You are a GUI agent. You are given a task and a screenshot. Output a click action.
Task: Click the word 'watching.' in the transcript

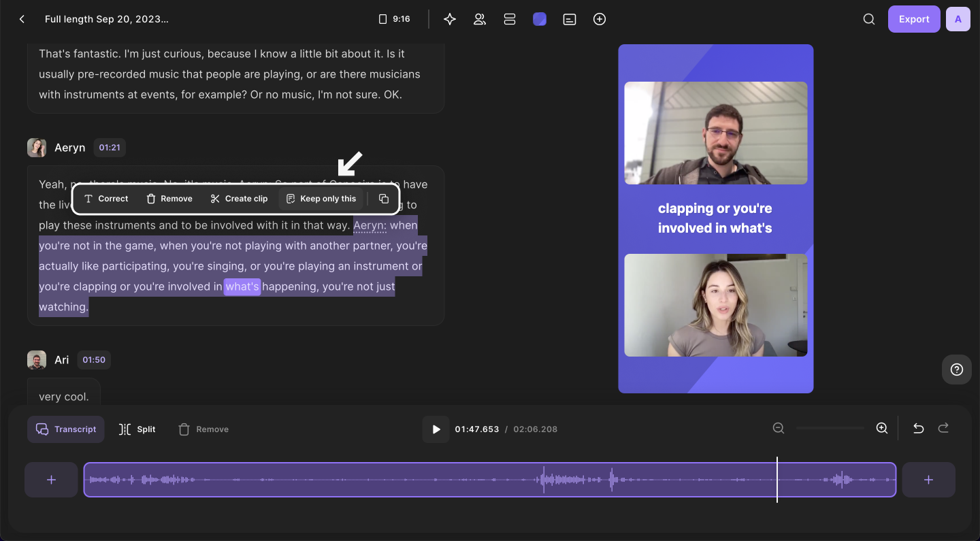[64, 307]
